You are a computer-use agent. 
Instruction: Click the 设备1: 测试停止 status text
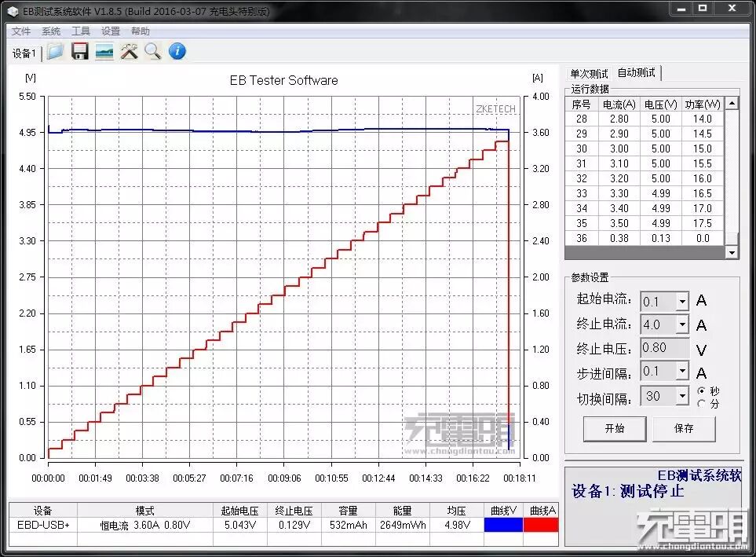click(x=627, y=491)
